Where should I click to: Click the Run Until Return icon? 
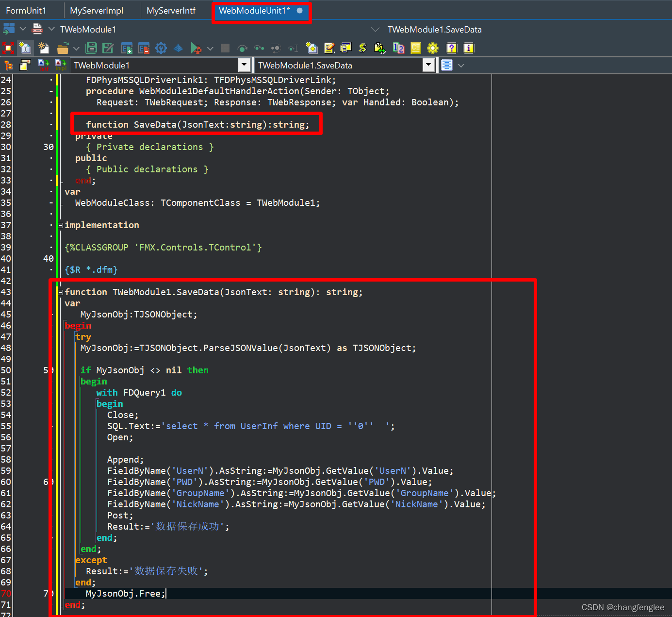pos(276,48)
